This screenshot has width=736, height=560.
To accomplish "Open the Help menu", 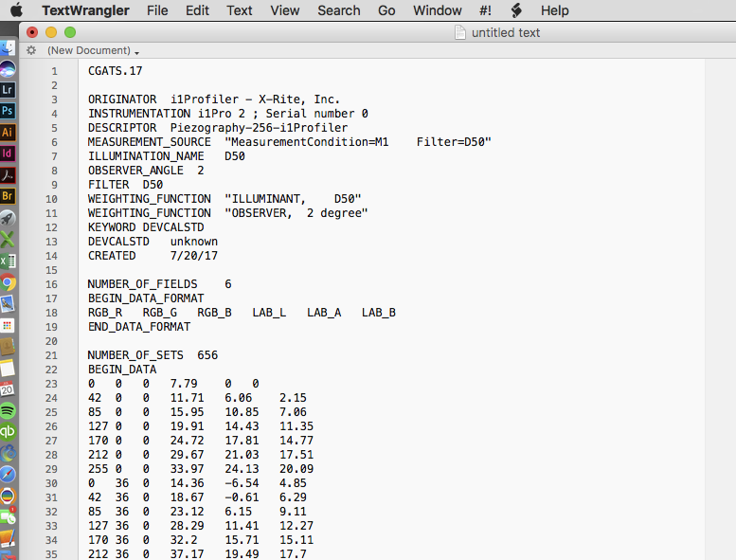I will click(555, 10).
